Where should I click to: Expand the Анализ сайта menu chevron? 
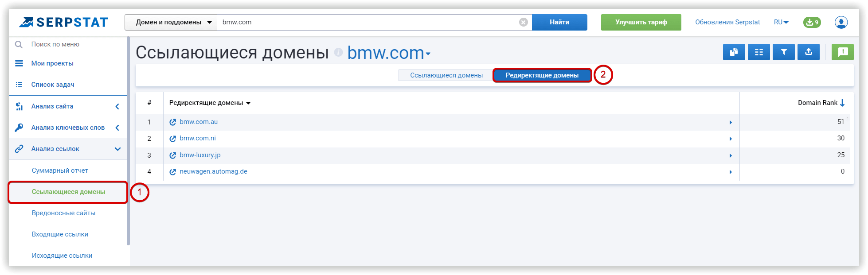[x=117, y=106]
